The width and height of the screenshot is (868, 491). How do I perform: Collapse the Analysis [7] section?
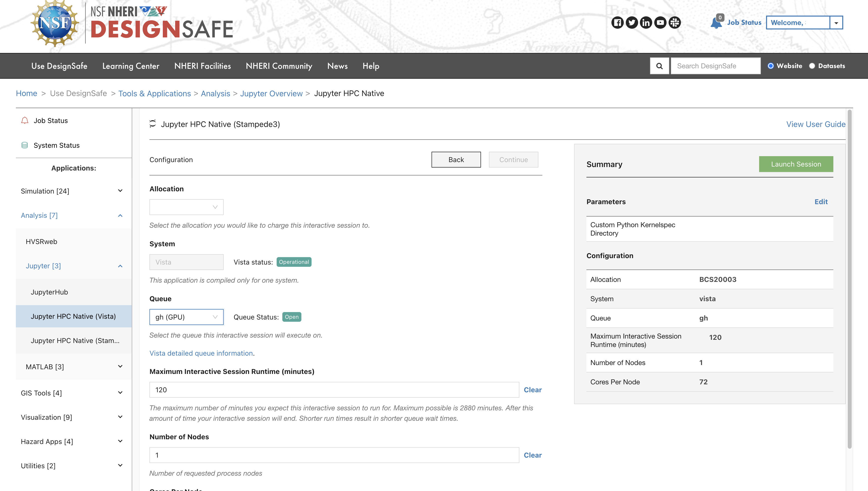coord(120,216)
